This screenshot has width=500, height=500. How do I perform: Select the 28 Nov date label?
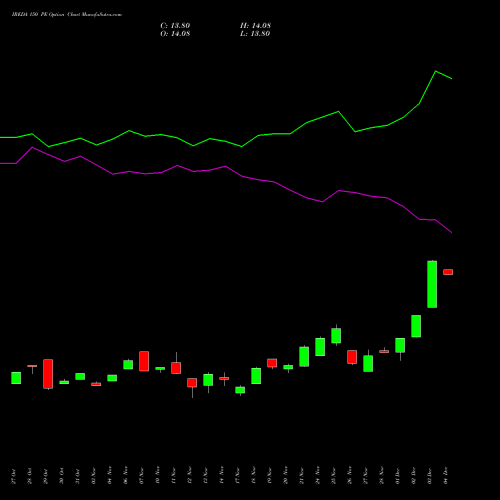tap(381, 476)
